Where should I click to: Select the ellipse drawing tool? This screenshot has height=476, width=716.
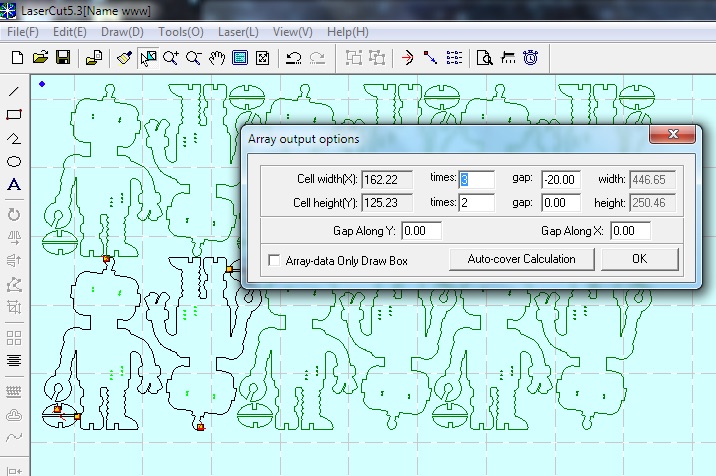pyautogui.click(x=14, y=162)
